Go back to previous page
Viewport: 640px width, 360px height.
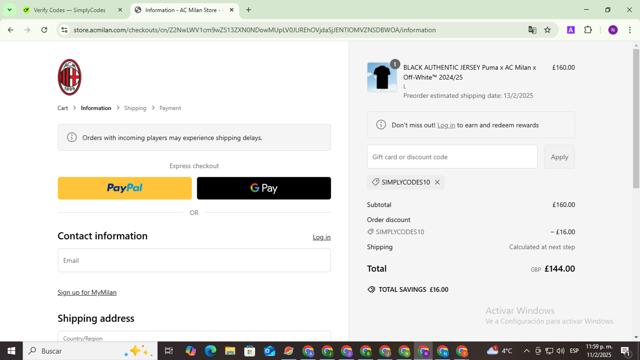click(11, 30)
